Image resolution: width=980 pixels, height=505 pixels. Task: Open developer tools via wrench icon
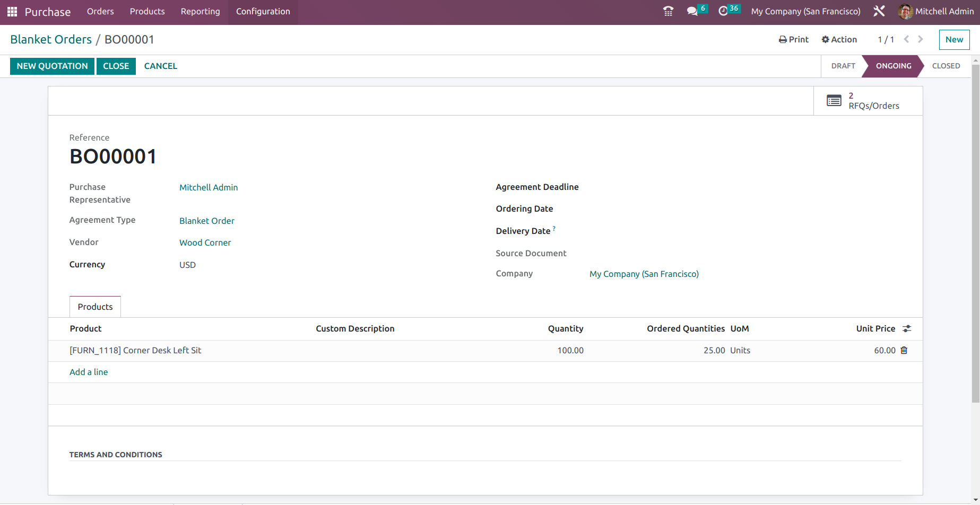tap(879, 10)
